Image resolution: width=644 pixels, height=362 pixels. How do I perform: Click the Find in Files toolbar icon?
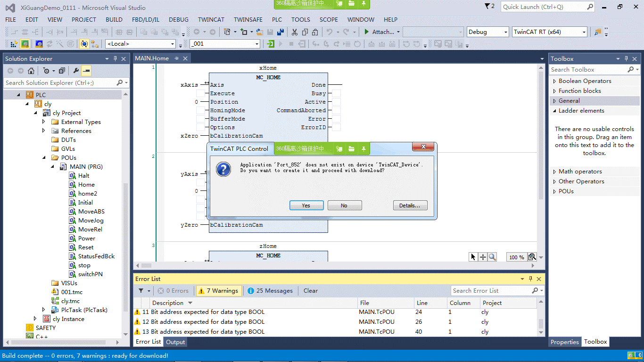point(598,32)
